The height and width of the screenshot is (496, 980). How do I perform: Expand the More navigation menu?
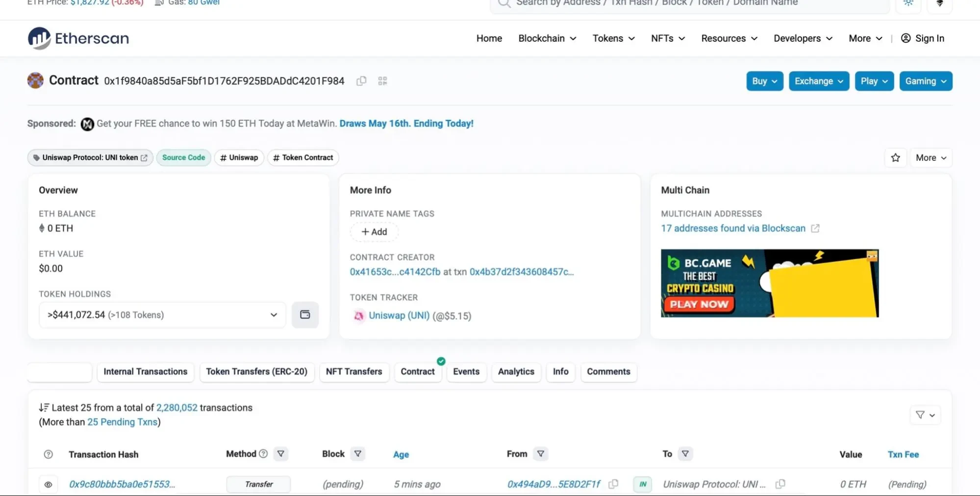865,38
